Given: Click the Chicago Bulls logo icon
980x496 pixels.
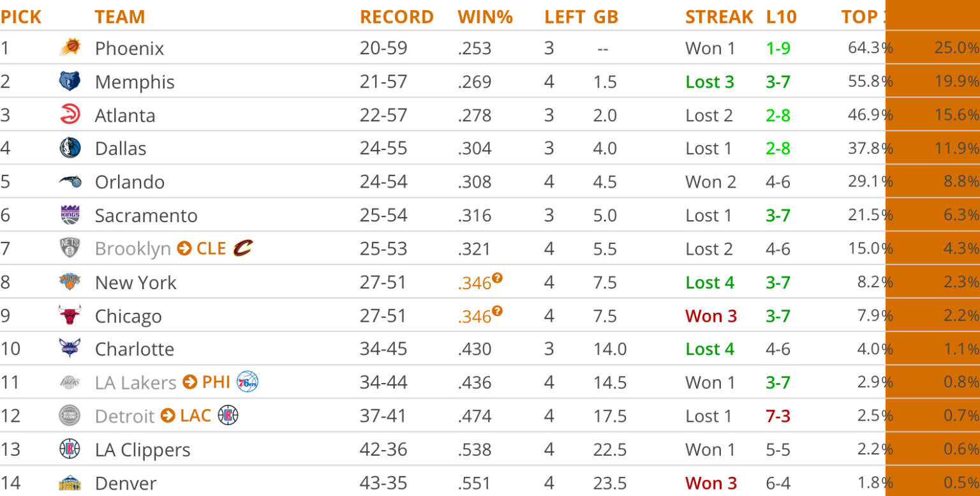Looking at the screenshot, I should point(70,315).
